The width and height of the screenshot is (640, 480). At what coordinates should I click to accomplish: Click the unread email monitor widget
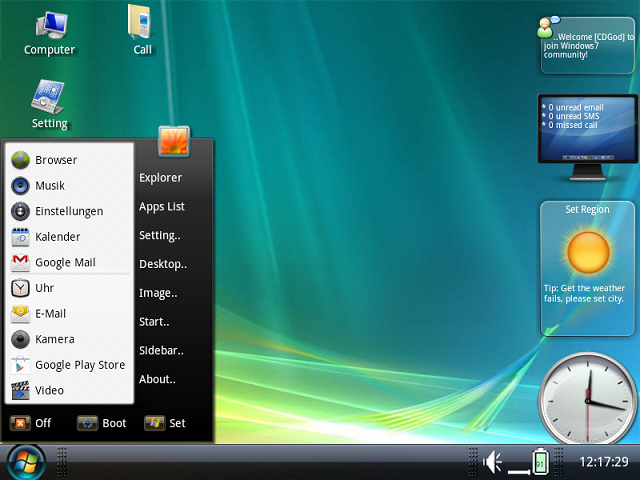point(588,136)
